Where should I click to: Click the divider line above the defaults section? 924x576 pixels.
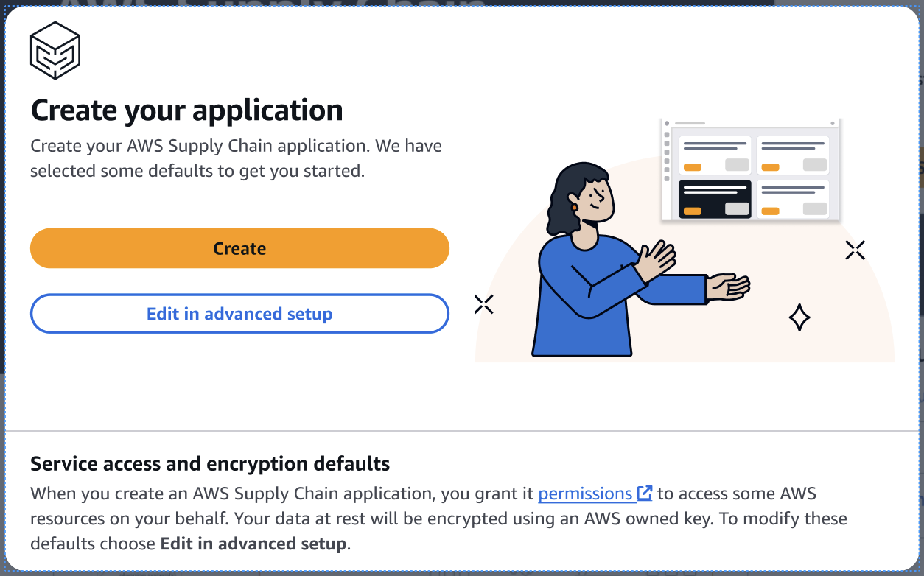(462, 429)
